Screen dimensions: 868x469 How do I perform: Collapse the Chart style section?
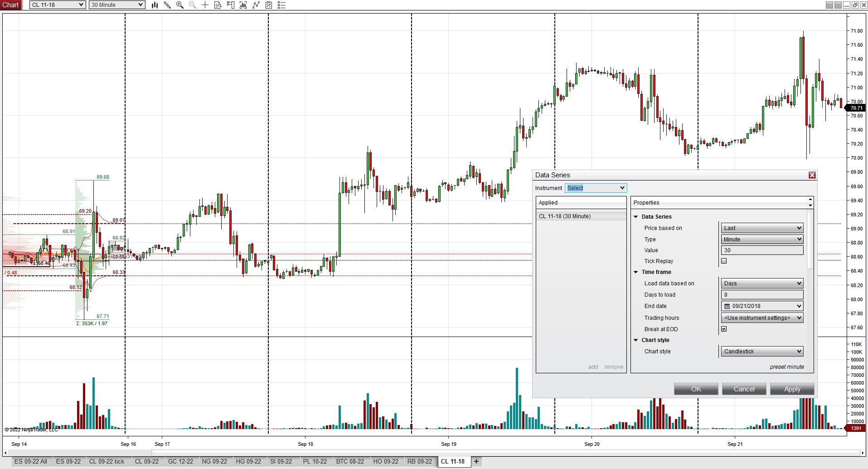point(636,340)
